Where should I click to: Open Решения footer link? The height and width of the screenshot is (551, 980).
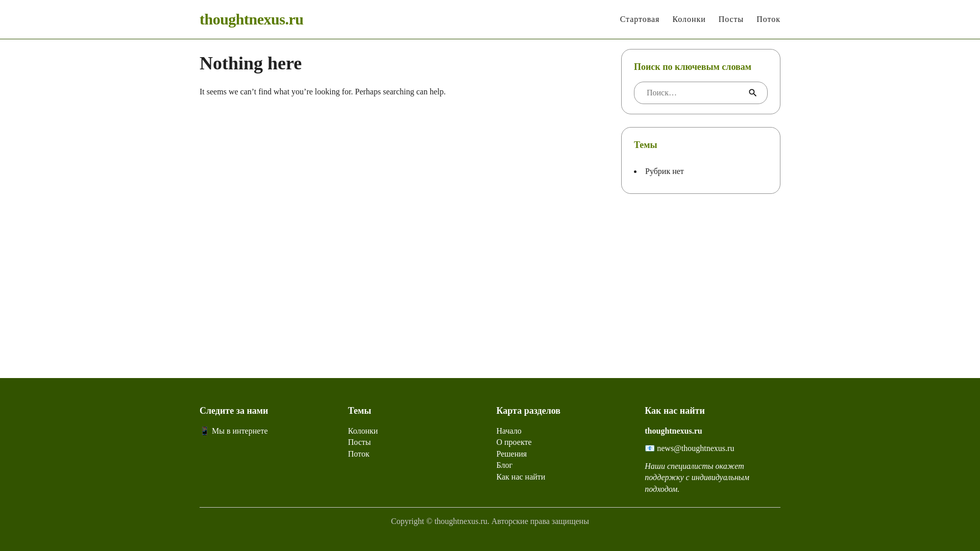[511, 454]
